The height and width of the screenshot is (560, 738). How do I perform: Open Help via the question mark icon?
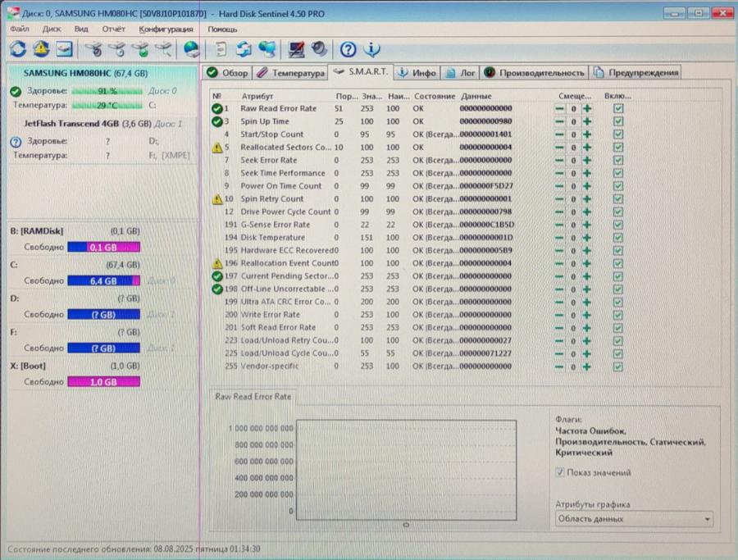(x=347, y=49)
